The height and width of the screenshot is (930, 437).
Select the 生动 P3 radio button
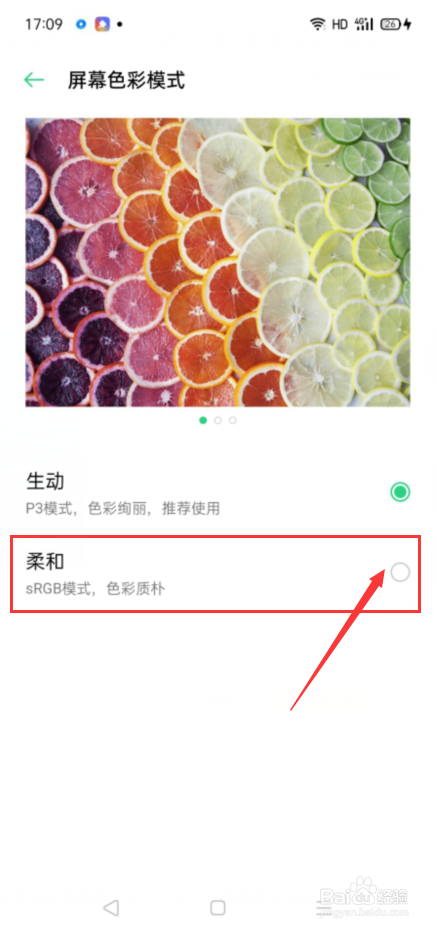pyautogui.click(x=400, y=492)
